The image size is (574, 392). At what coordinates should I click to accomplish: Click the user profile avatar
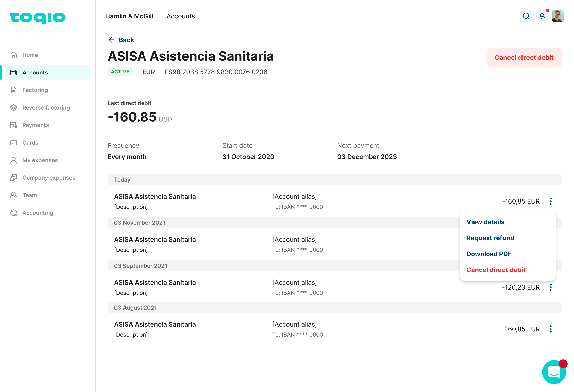558,16
